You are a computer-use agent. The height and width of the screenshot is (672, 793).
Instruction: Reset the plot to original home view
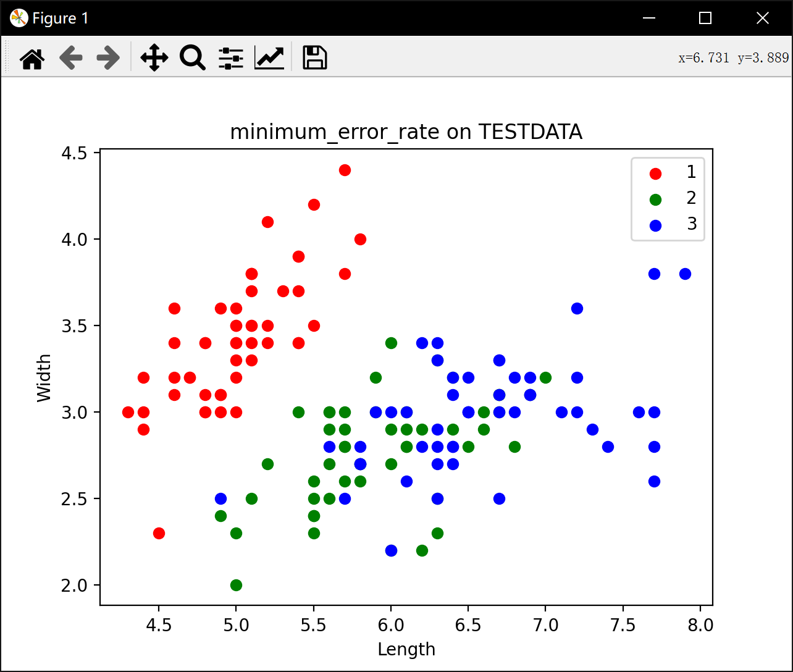[32, 58]
